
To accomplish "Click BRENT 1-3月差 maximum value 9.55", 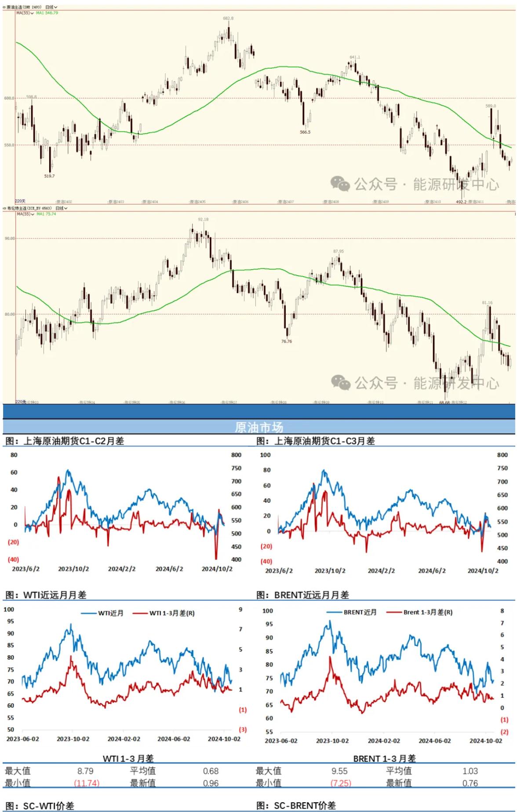I will [x=339, y=771].
